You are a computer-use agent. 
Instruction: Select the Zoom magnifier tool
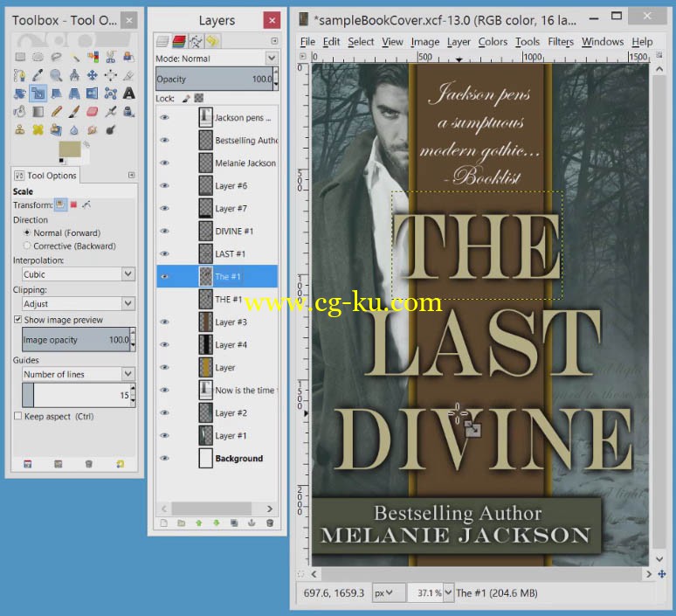coord(56,75)
